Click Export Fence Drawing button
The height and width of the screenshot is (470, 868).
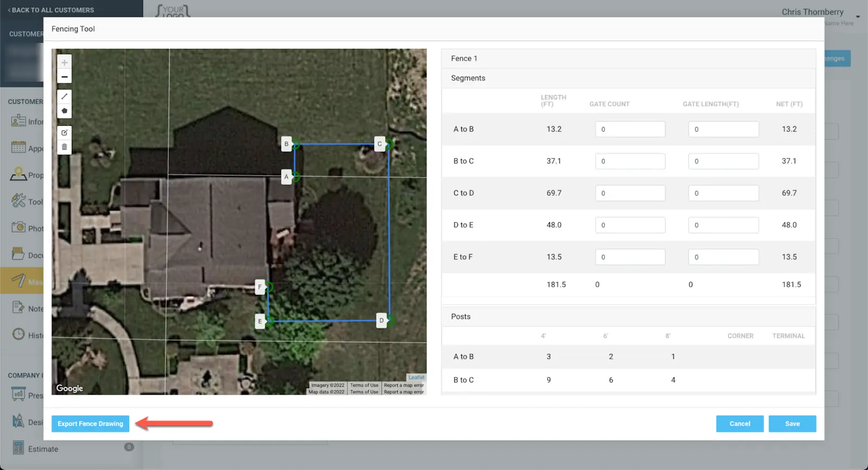pyautogui.click(x=90, y=424)
